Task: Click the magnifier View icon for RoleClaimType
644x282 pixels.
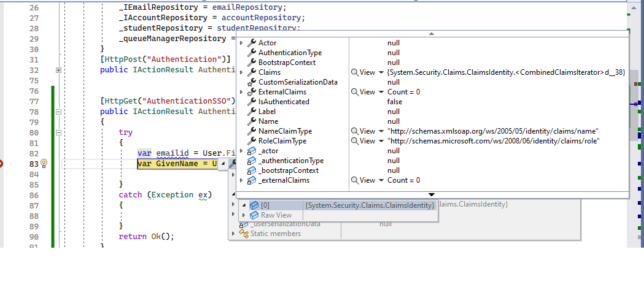Action: point(354,142)
